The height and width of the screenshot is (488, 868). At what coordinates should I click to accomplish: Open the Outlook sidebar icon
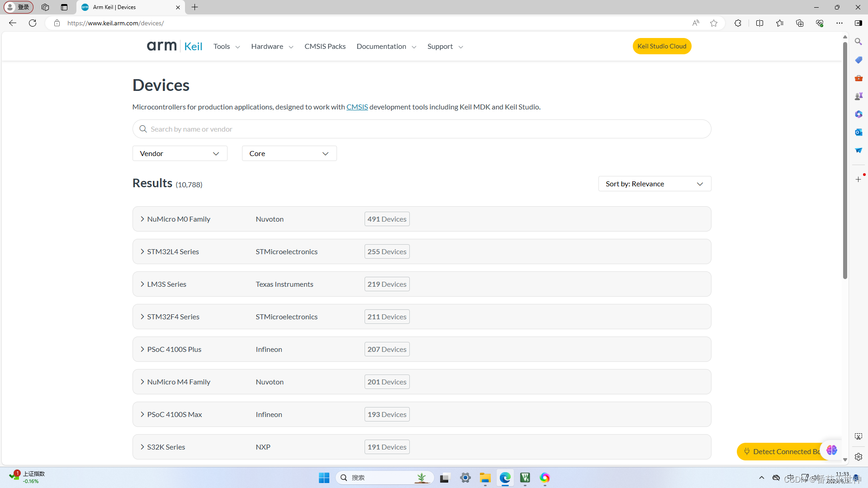pyautogui.click(x=859, y=132)
